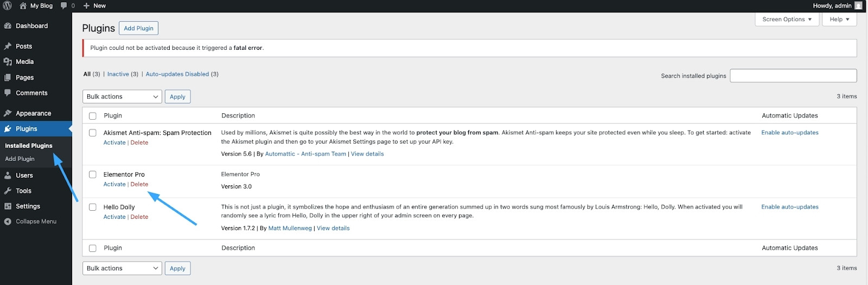Image resolution: width=868 pixels, height=285 pixels.
Task: Focus the Search installed plugins field
Action: pyautogui.click(x=793, y=76)
